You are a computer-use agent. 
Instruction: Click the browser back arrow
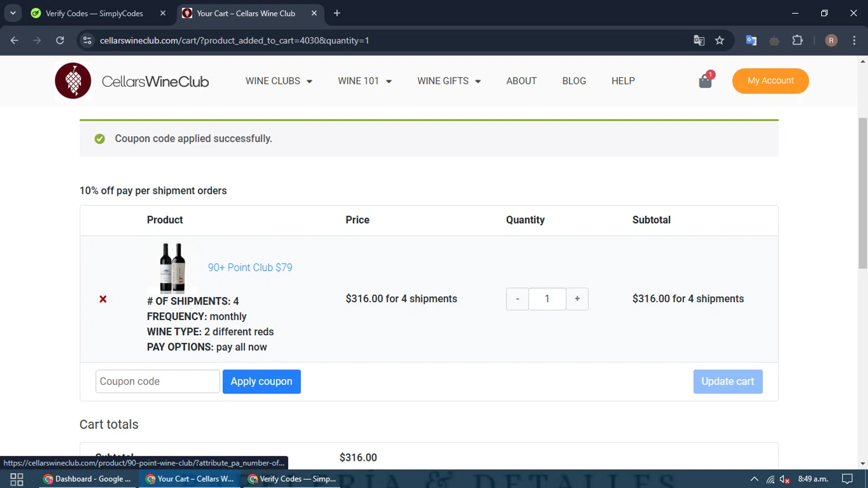pyautogui.click(x=14, y=41)
